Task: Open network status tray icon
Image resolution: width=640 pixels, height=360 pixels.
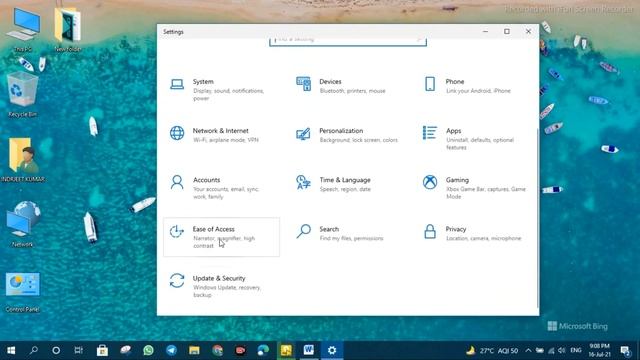Action: [551, 350]
